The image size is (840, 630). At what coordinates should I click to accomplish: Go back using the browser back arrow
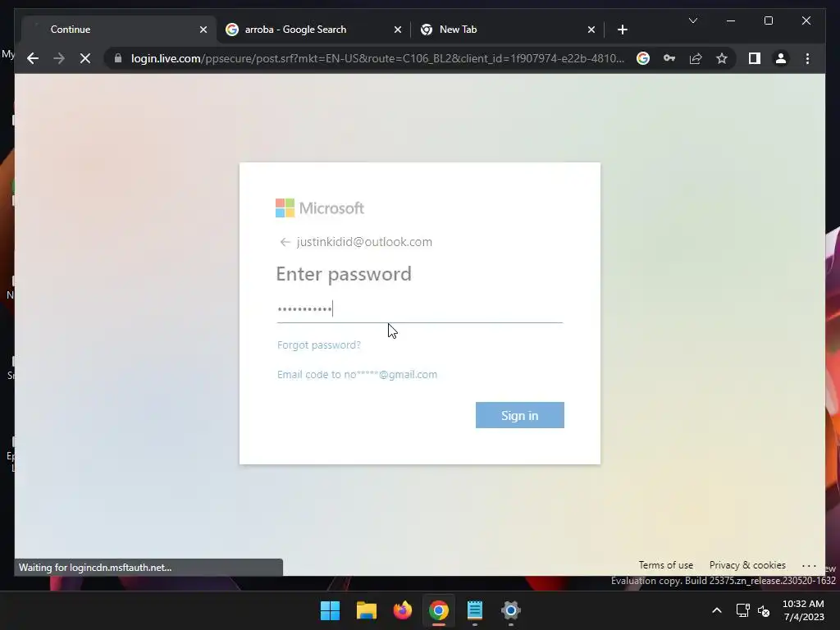pos(33,58)
